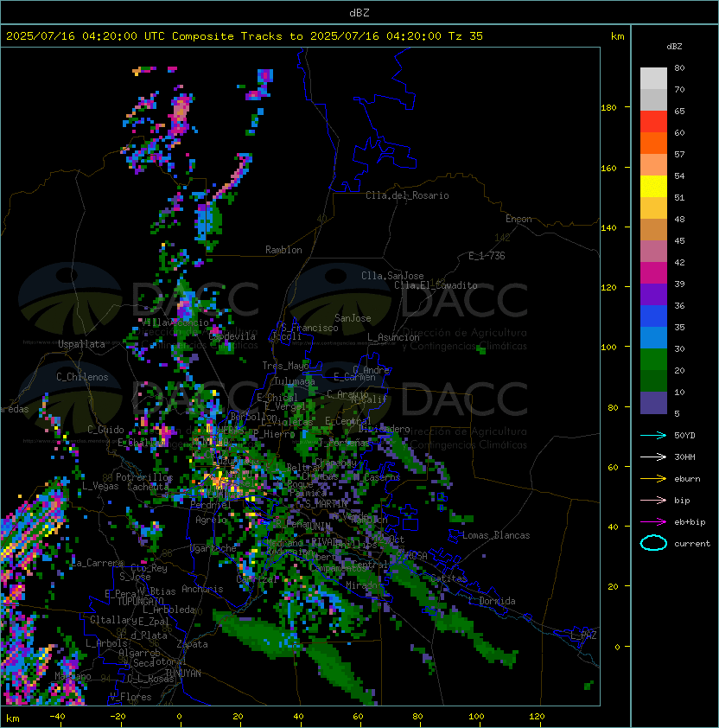The image size is (719, 728).
Task: Select the green swatch between 30 and 20
Action: (x=653, y=360)
